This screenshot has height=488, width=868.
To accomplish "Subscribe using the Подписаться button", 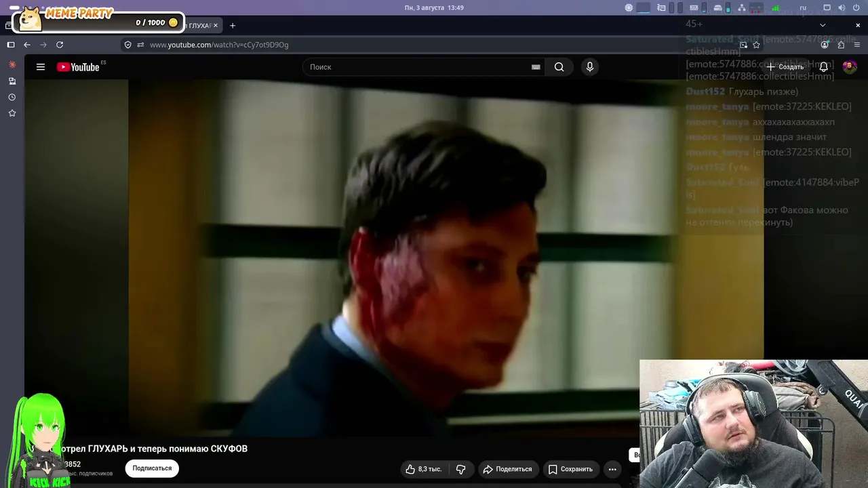I will 152,468.
